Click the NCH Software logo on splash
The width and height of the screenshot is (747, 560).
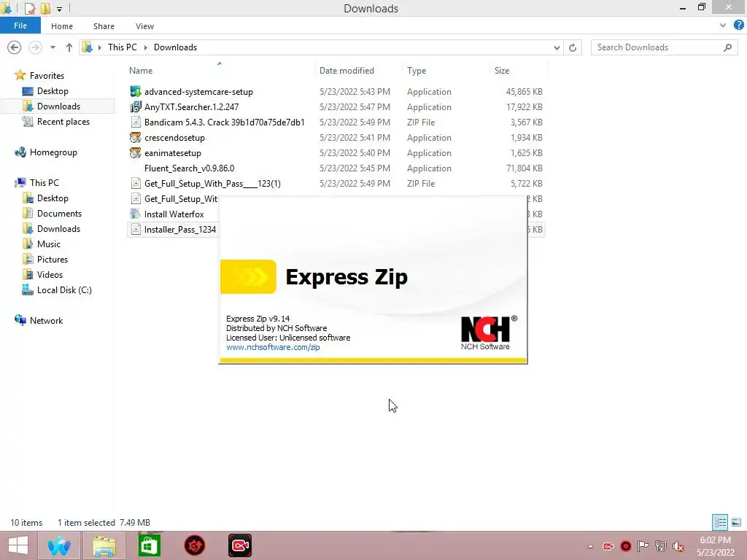pos(489,332)
